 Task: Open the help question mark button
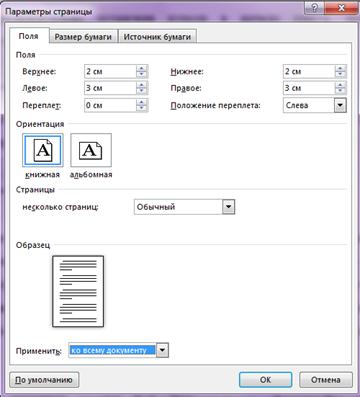pos(315,8)
